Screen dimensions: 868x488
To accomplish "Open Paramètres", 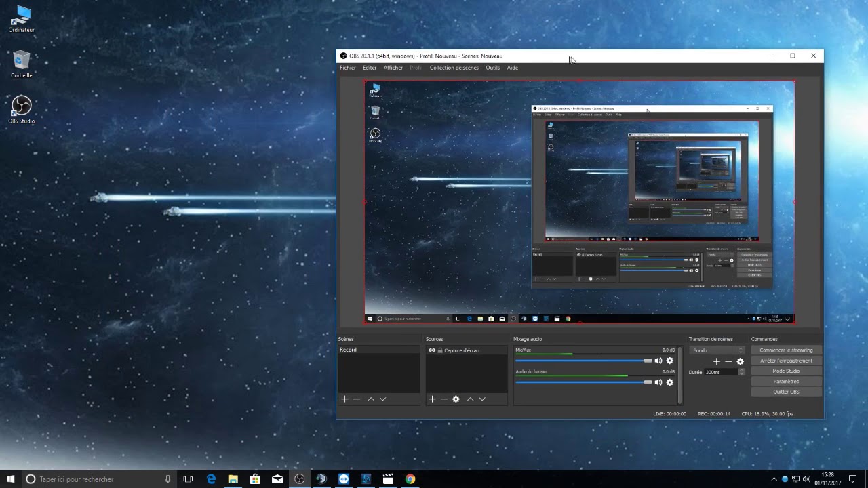I will pos(786,382).
